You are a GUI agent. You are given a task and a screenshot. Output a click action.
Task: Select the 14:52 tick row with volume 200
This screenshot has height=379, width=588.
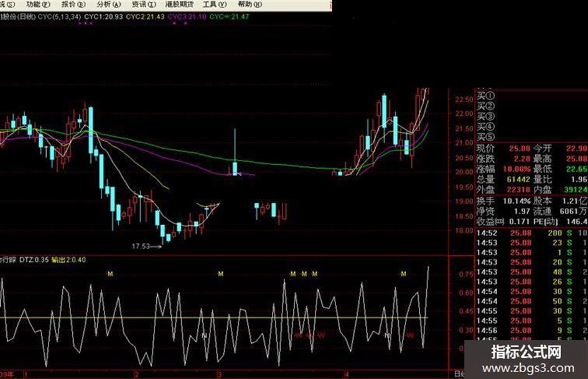click(532, 233)
